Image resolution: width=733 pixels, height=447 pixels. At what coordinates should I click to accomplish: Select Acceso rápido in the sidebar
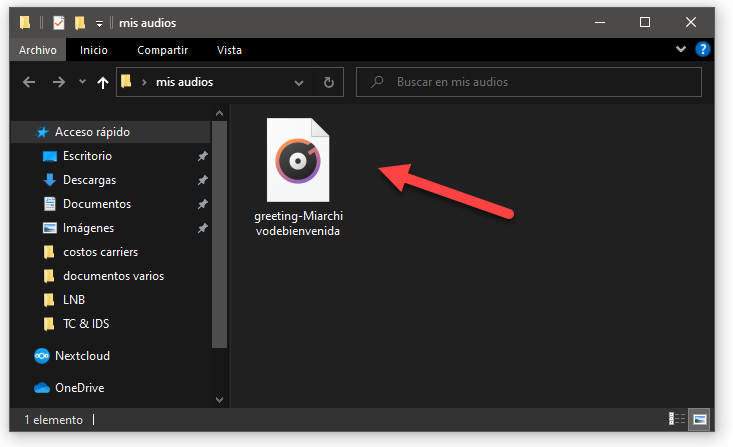tap(111, 132)
